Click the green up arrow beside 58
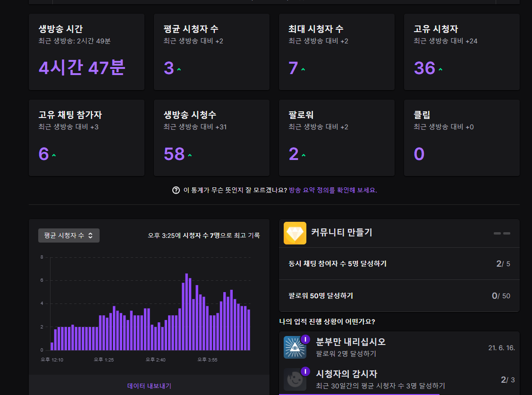Viewport: 532px width, 395px height. click(x=190, y=155)
